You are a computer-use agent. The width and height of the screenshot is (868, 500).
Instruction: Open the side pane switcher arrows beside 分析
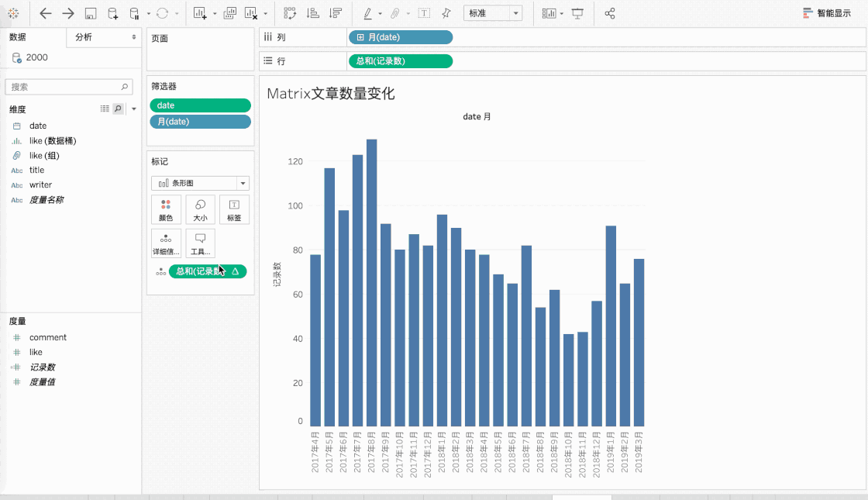tap(133, 37)
